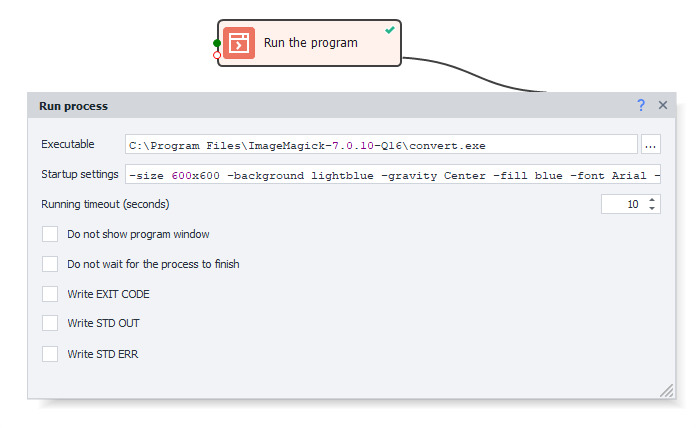The width and height of the screenshot is (696, 428).
Task: Toggle the Write STD OUT checkbox
Action: 50,323
